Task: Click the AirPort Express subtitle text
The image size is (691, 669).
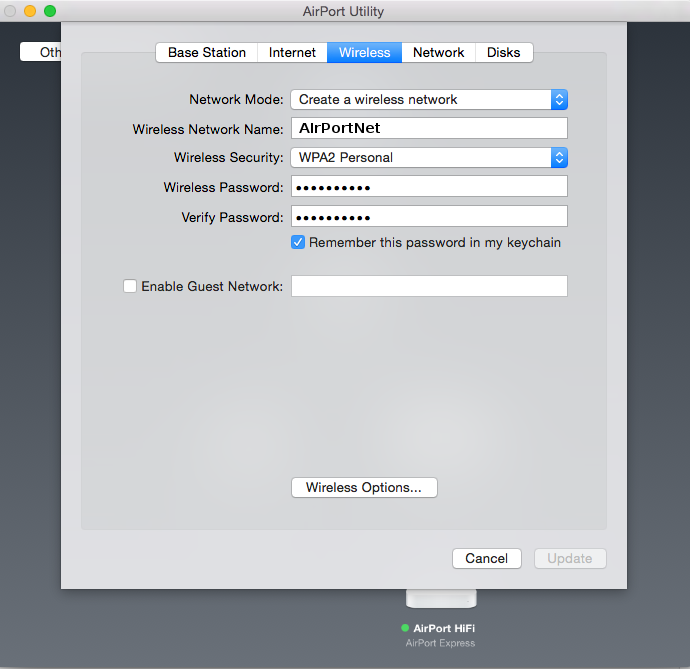Action: tap(440, 643)
